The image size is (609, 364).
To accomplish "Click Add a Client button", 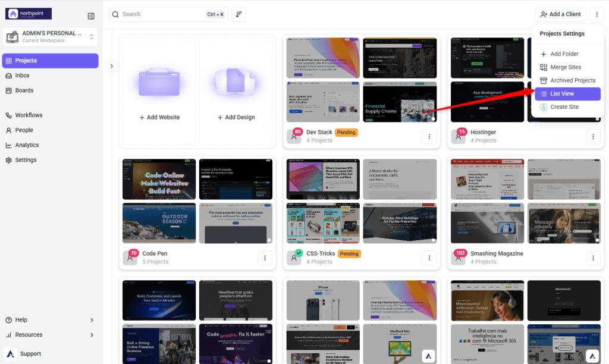I will tap(560, 14).
